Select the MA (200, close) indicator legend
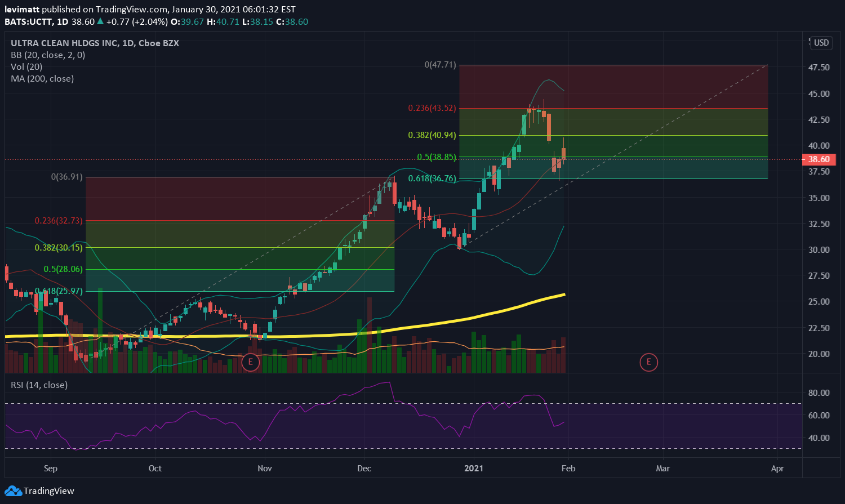Image resolution: width=845 pixels, height=504 pixels. (x=42, y=79)
